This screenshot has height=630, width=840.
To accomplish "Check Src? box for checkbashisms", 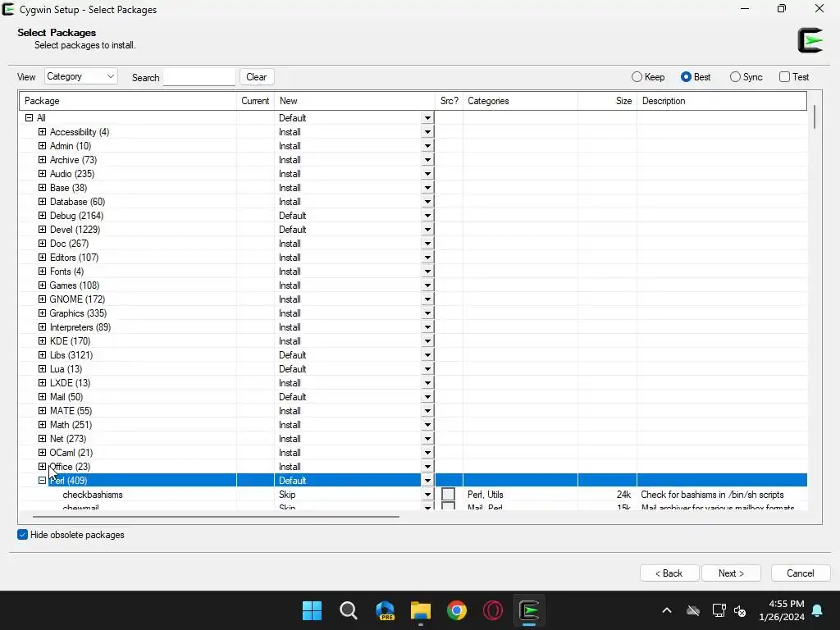I will coord(449,495).
